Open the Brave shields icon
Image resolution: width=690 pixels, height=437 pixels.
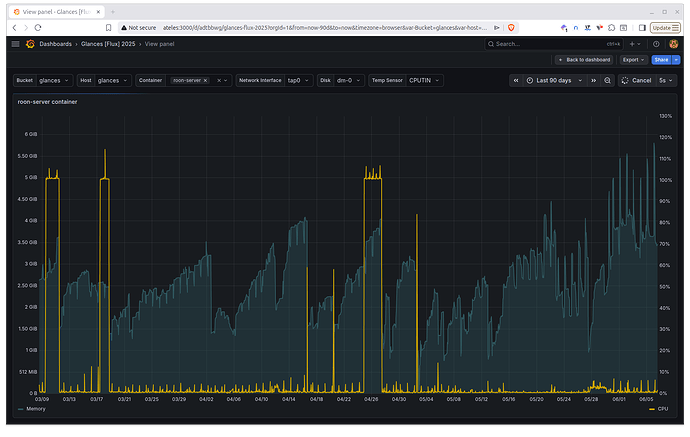pyautogui.click(x=511, y=28)
